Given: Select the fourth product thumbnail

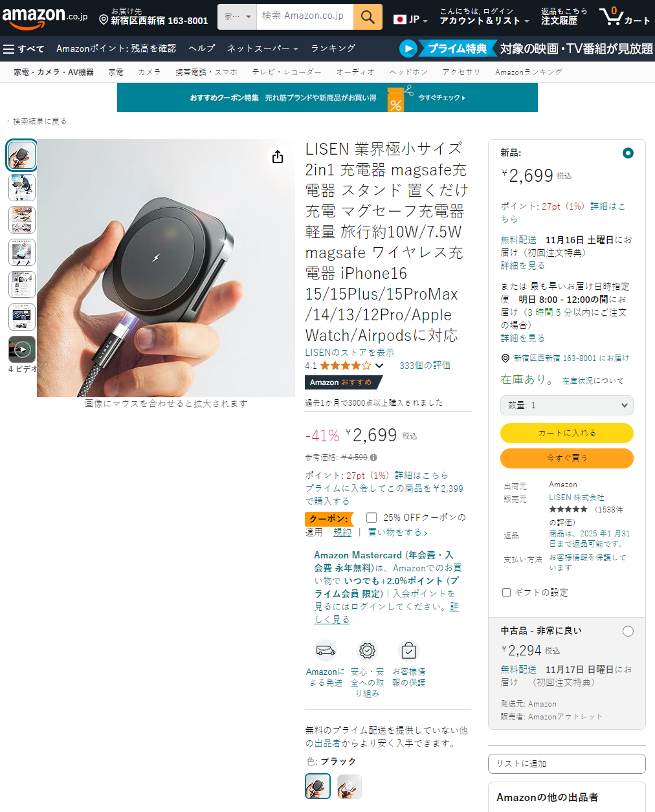Looking at the screenshot, I should pyautogui.click(x=22, y=252).
